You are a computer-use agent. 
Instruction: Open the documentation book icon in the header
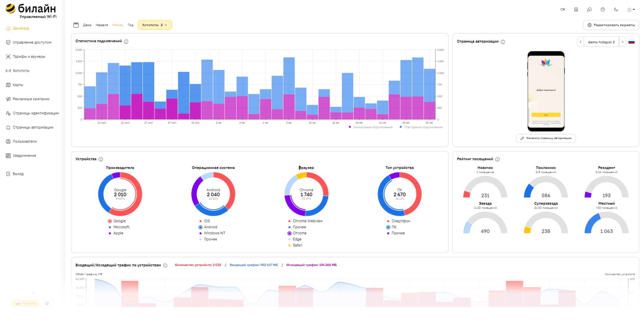[x=576, y=9]
